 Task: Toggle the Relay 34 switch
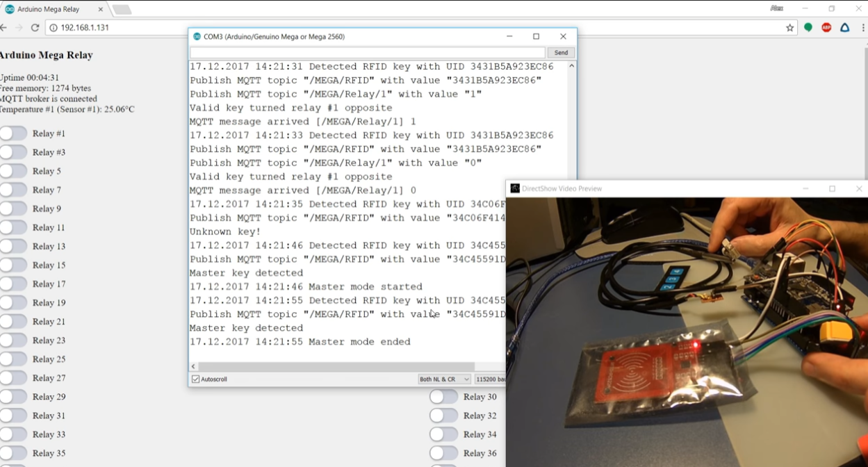(443, 434)
